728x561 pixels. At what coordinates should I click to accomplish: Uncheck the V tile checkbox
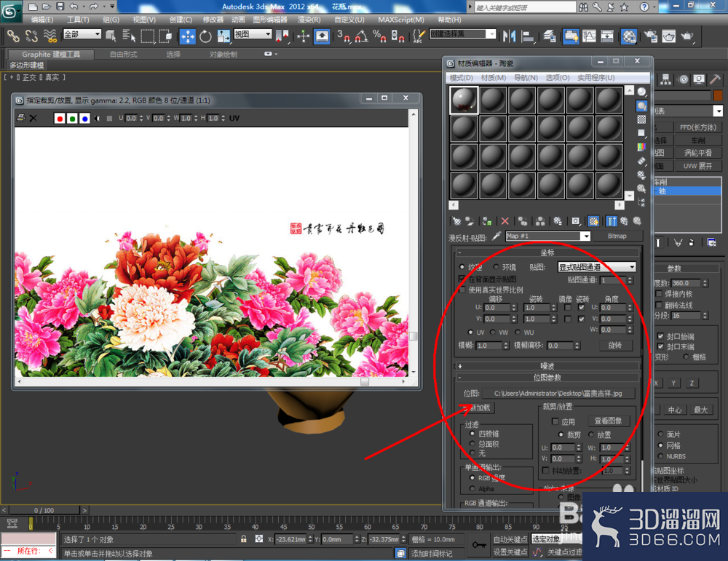[581, 319]
